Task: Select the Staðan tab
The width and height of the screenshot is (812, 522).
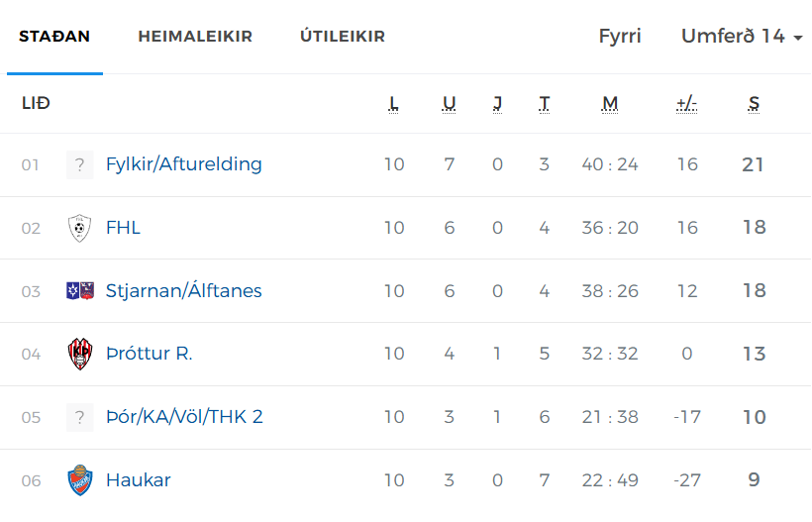Action: [x=54, y=37]
